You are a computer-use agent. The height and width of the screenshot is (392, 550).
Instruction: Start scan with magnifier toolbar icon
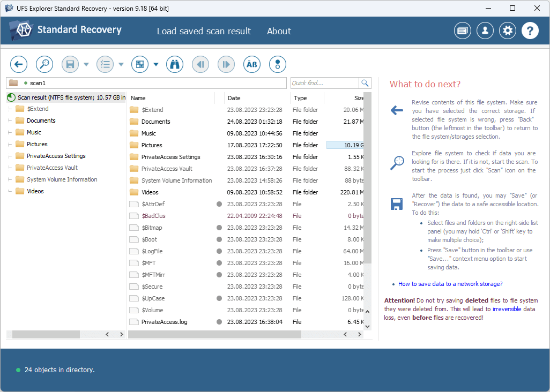[44, 64]
